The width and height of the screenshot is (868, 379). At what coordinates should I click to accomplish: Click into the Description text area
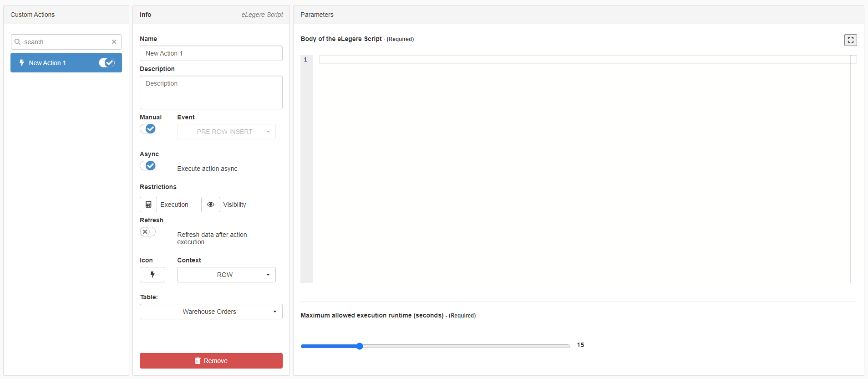coord(211,92)
